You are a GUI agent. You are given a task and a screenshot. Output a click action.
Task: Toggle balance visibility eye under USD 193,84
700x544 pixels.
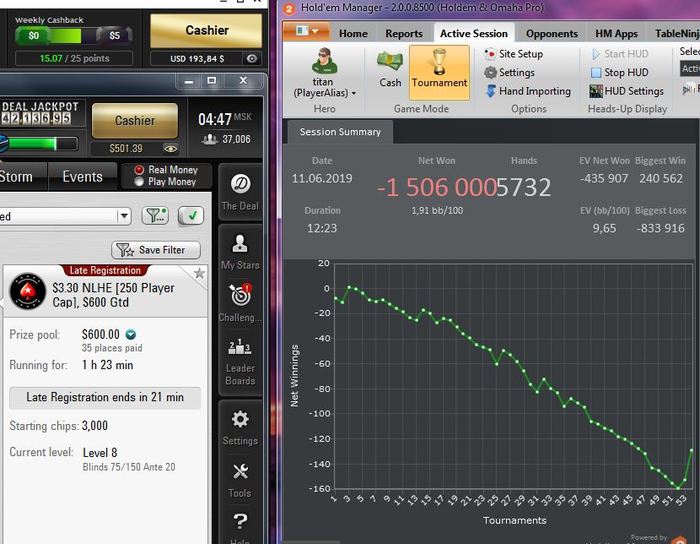[252, 58]
